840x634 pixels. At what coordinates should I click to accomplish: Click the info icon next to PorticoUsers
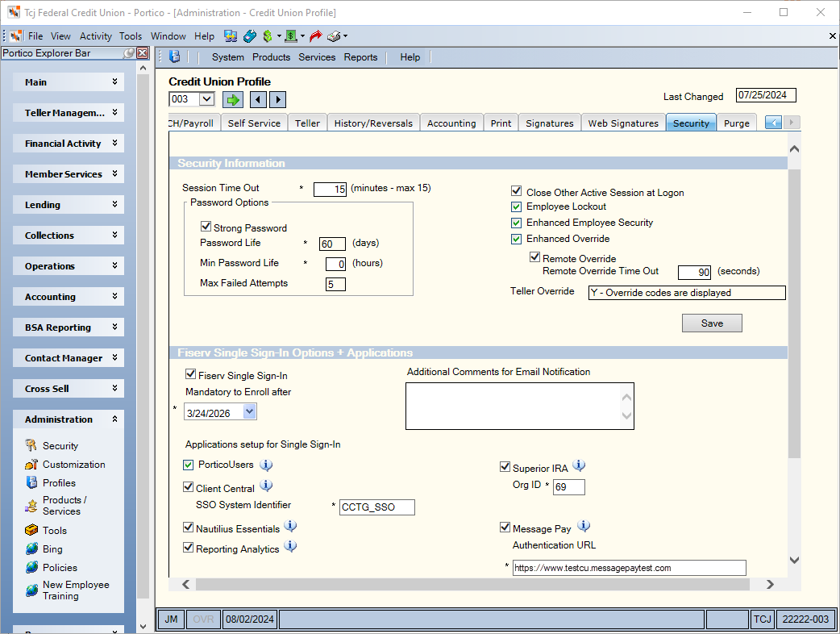click(266, 465)
